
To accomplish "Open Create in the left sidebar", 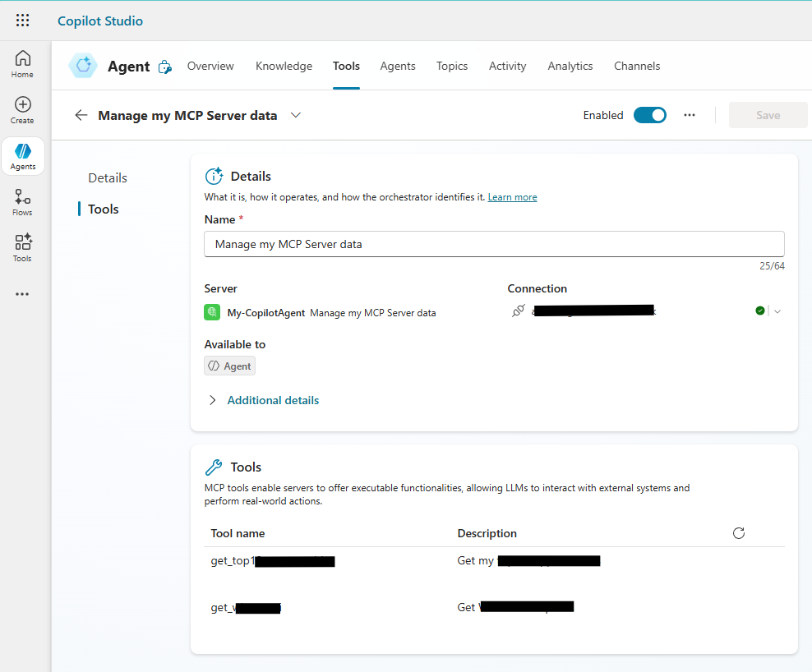I will coord(22,110).
